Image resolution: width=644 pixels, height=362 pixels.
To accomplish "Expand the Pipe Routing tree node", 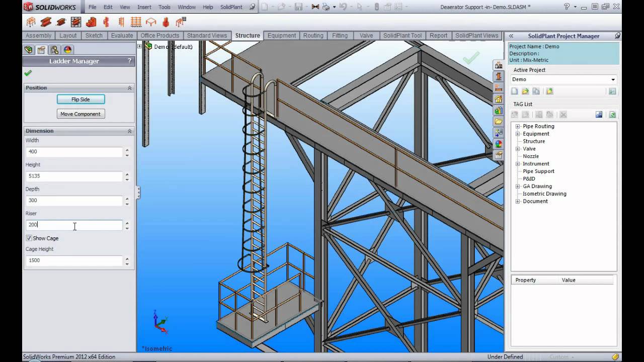I will click(x=517, y=126).
